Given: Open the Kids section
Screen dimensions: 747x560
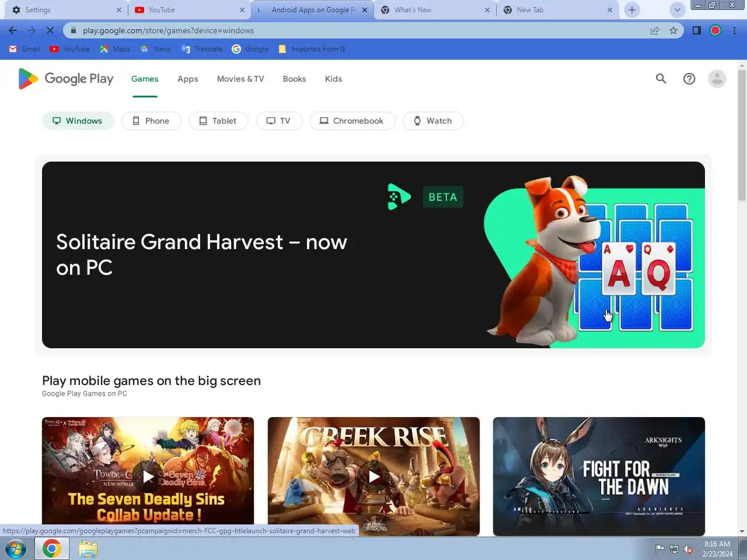Looking at the screenshot, I should coord(334,79).
